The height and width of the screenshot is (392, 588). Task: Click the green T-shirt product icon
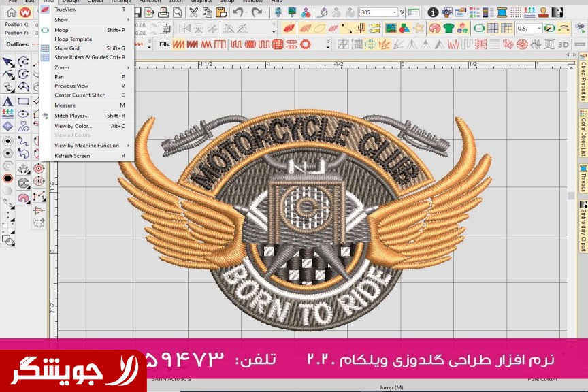(x=448, y=28)
